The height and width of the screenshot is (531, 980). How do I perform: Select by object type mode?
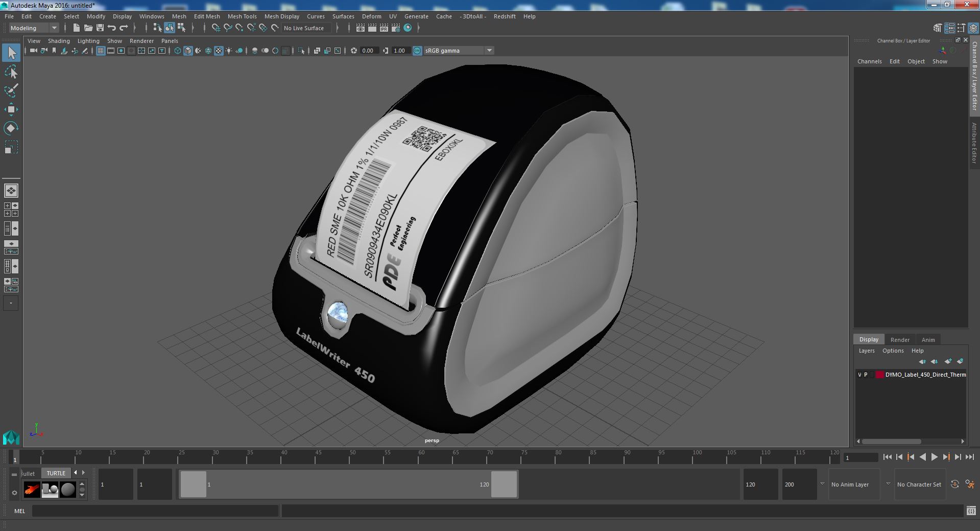pyautogui.click(x=170, y=28)
